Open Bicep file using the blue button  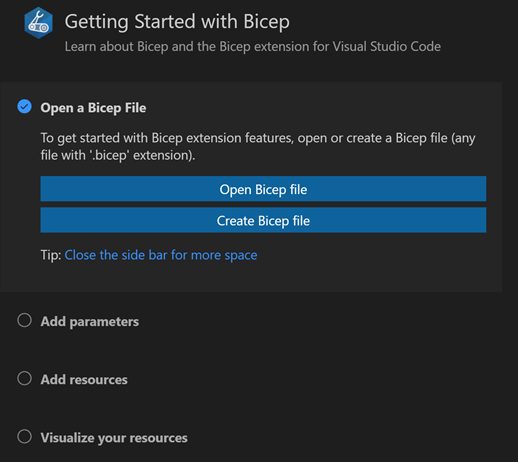(x=263, y=189)
